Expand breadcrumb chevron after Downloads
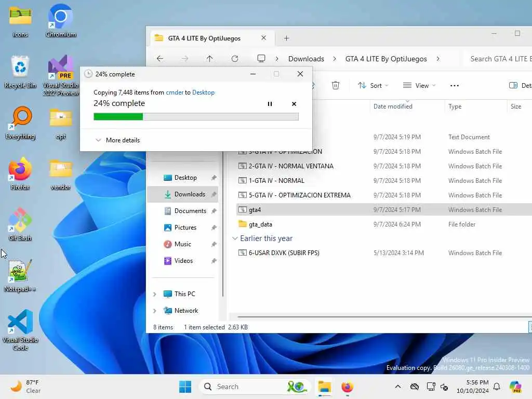Screen dimensions: 532x399 (x=335, y=59)
